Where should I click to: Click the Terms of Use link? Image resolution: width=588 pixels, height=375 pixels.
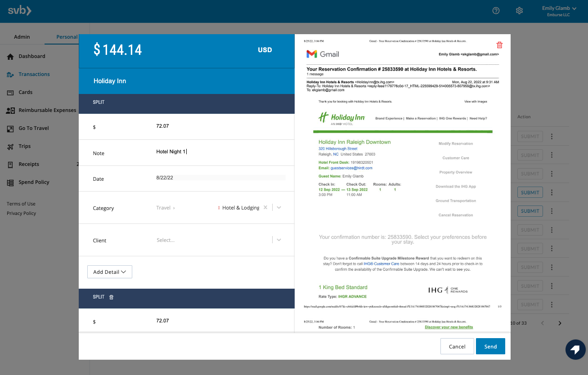coord(21,204)
